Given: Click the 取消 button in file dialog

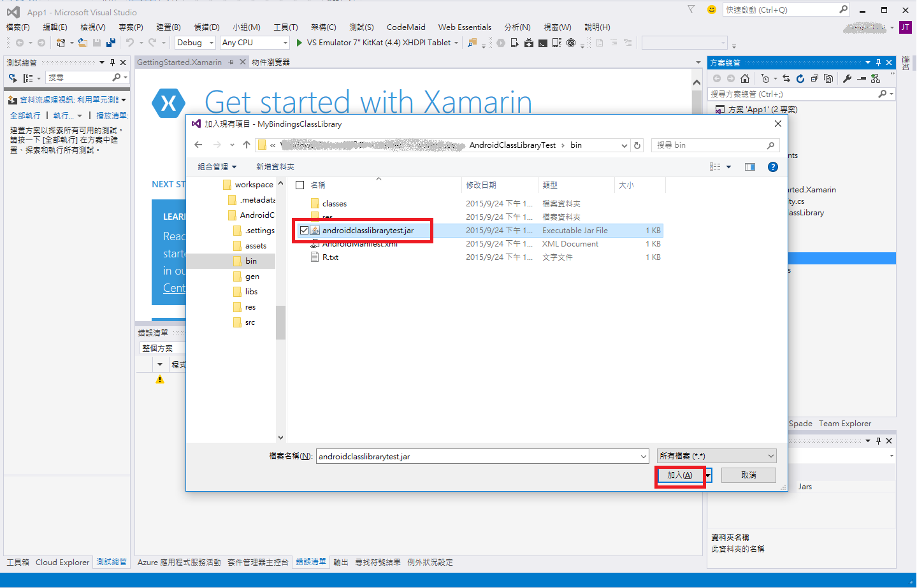Looking at the screenshot, I should pyautogui.click(x=749, y=475).
